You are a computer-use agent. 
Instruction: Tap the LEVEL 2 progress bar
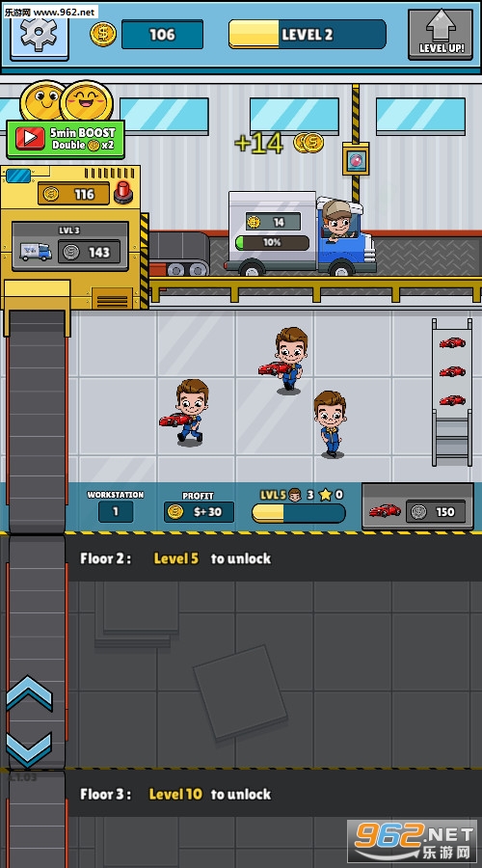coord(308,35)
